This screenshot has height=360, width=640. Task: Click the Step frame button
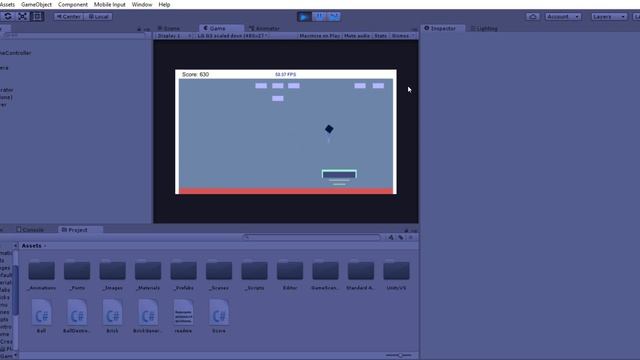[334, 17]
